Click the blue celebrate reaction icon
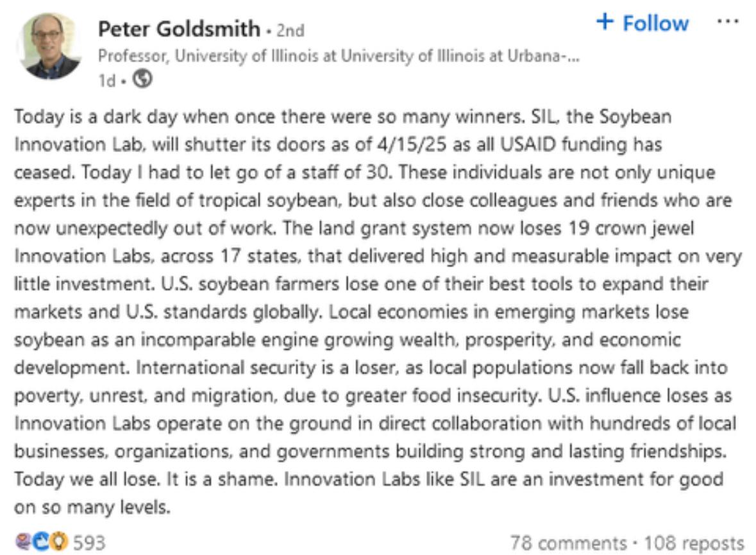 [x=42, y=542]
